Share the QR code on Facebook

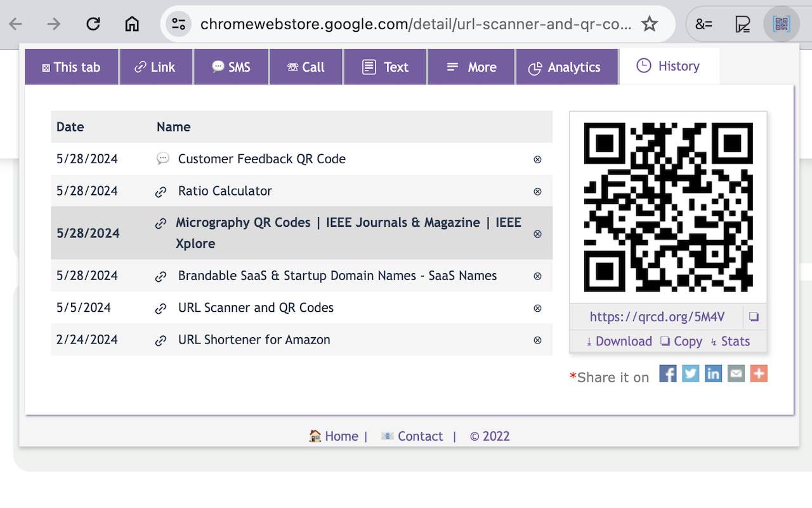[x=668, y=373]
